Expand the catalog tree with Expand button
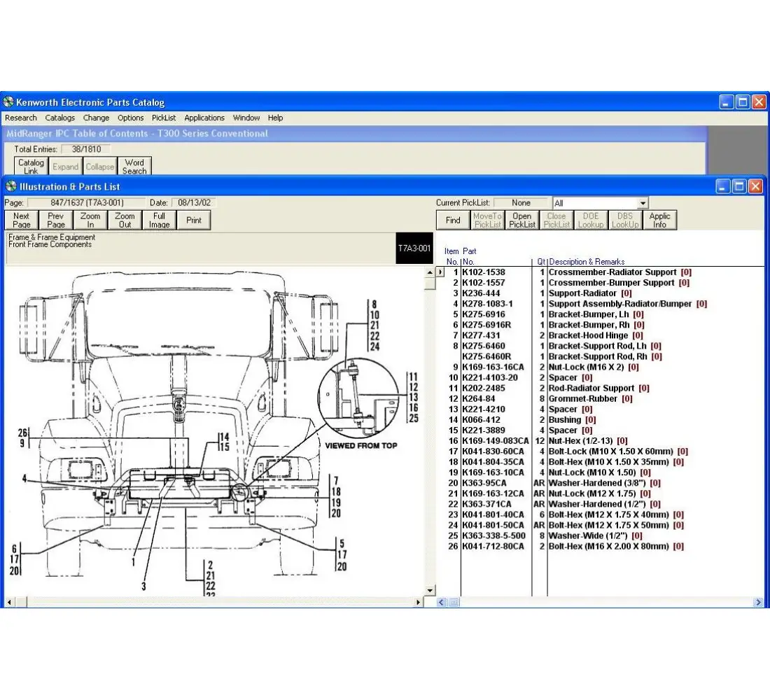This screenshot has height=700, width=770. 65,167
